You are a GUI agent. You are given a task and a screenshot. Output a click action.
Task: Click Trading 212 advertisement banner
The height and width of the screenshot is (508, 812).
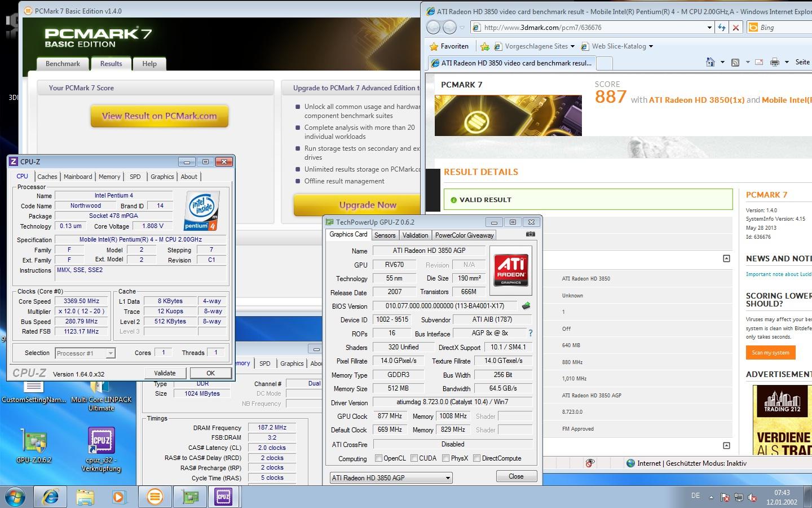782,420
